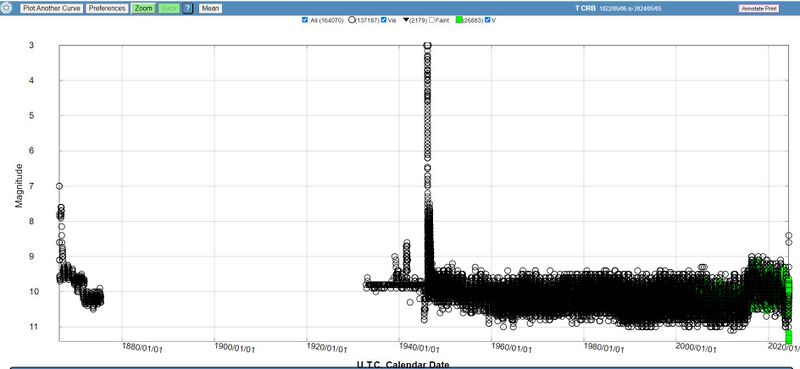Click the Magnitude axis label
Image resolution: width=800 pixels, height=369 pixels.
[x=19, y=186]
